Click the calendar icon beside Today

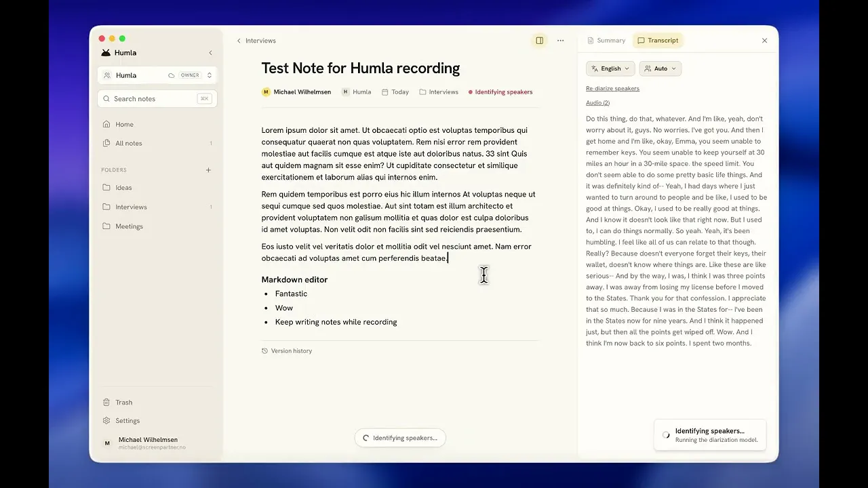coord(384,92)
